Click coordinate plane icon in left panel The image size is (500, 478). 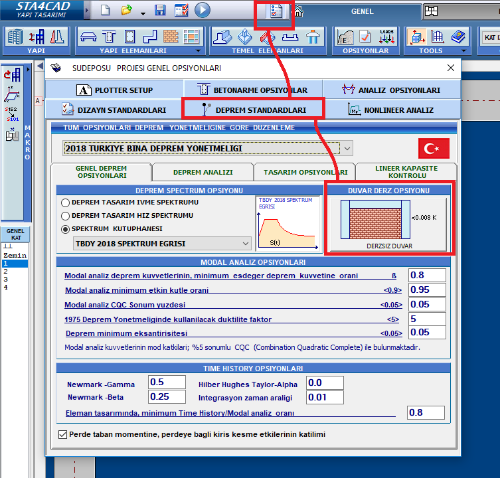[12, 94]
